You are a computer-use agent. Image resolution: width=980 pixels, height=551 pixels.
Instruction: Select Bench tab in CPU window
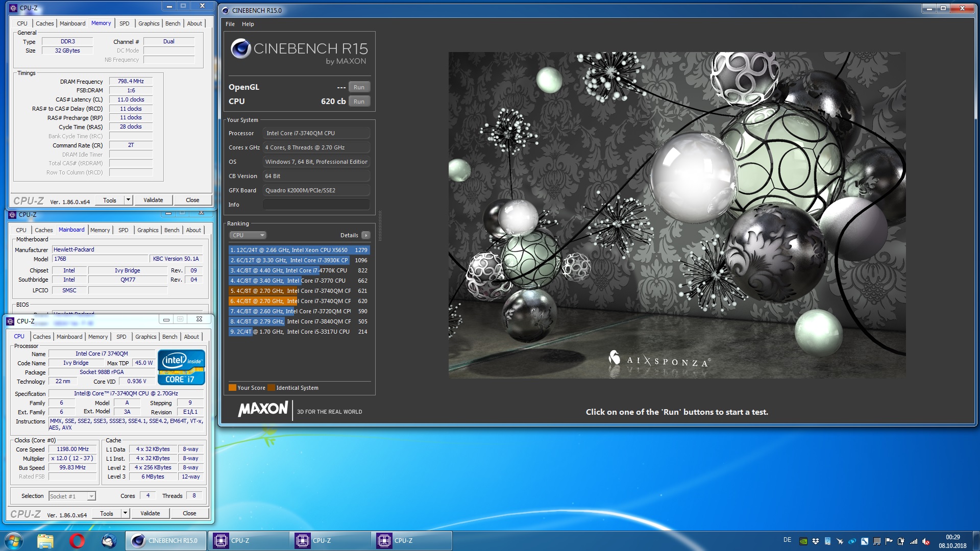170,337
